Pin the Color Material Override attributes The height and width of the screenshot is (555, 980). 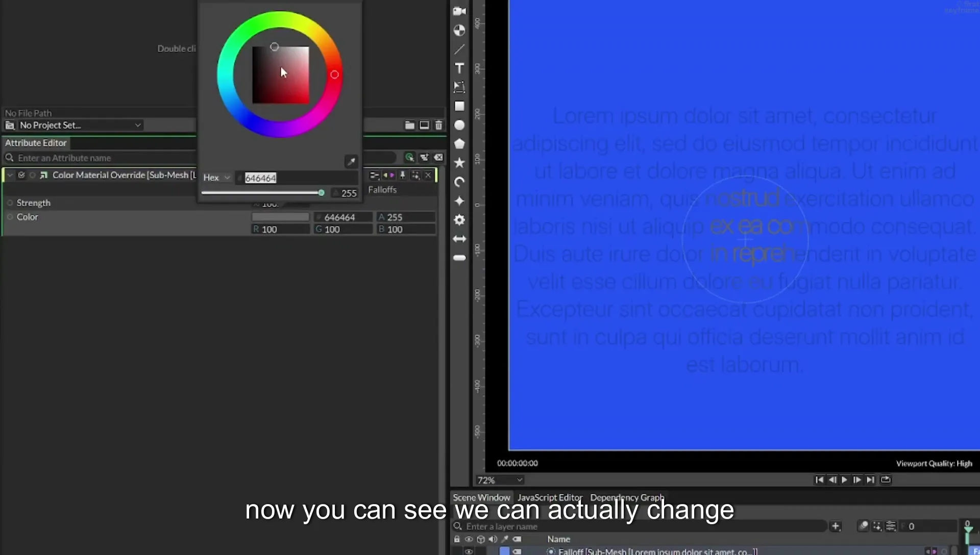[x=403, y=175]
